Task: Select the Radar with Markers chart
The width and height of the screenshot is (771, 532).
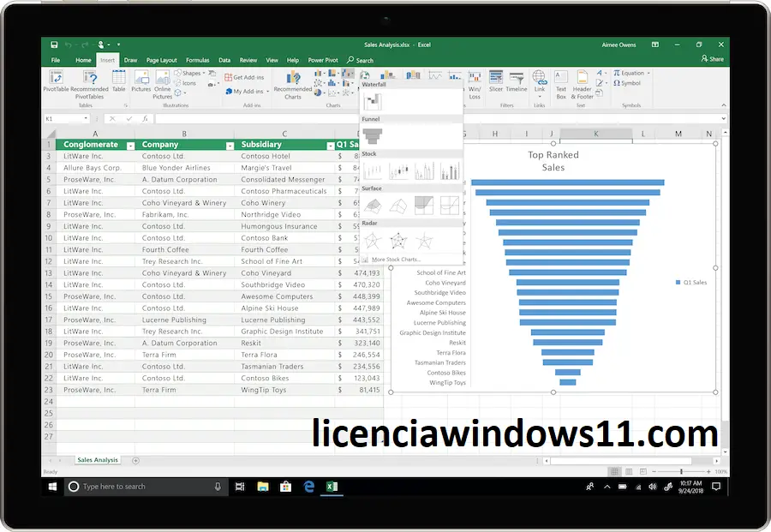Action: [x=398, y=241]
